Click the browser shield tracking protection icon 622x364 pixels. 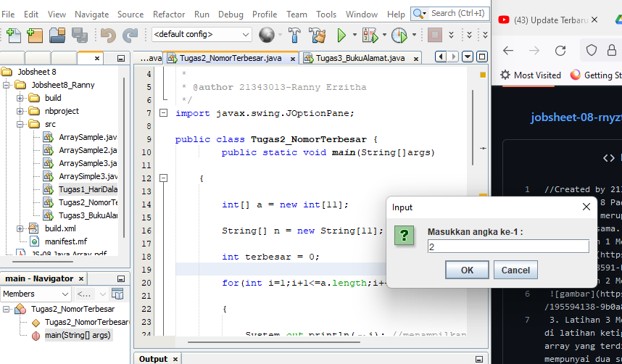(x=592, y=50)
